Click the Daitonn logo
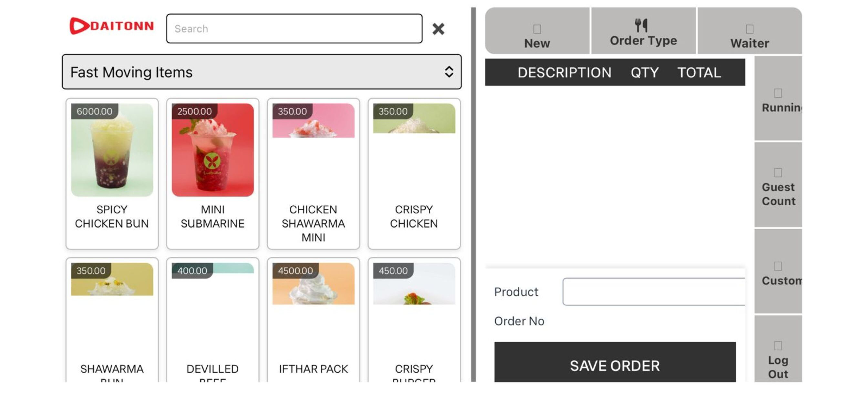 [111, 26]
